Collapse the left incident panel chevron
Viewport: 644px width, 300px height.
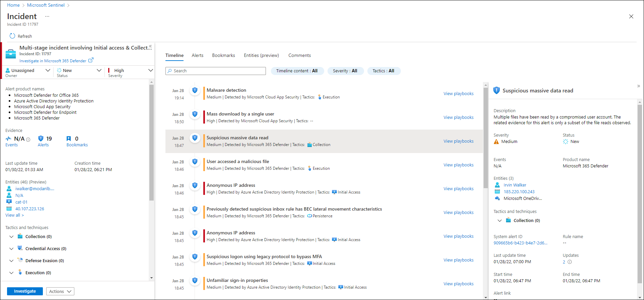pos(150,46)
